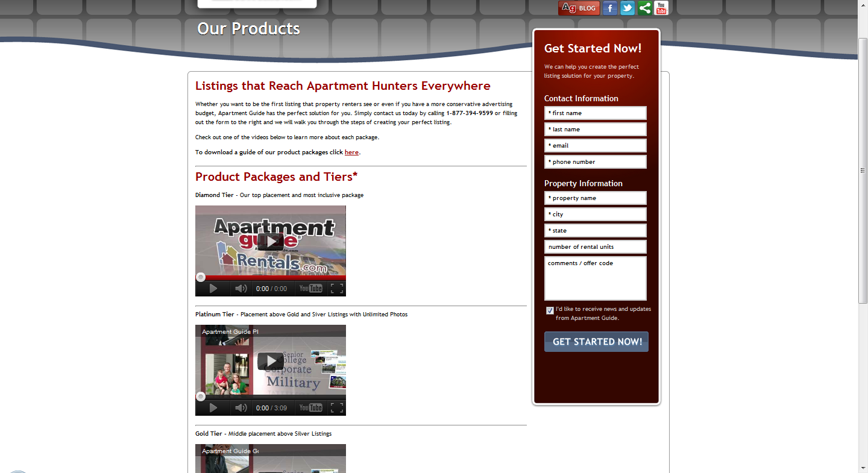Image resolution: width=868 pixels, height=473 pixels.
Task: Play the Platinum Tier video center button
Action: click(x=271, y=361)
